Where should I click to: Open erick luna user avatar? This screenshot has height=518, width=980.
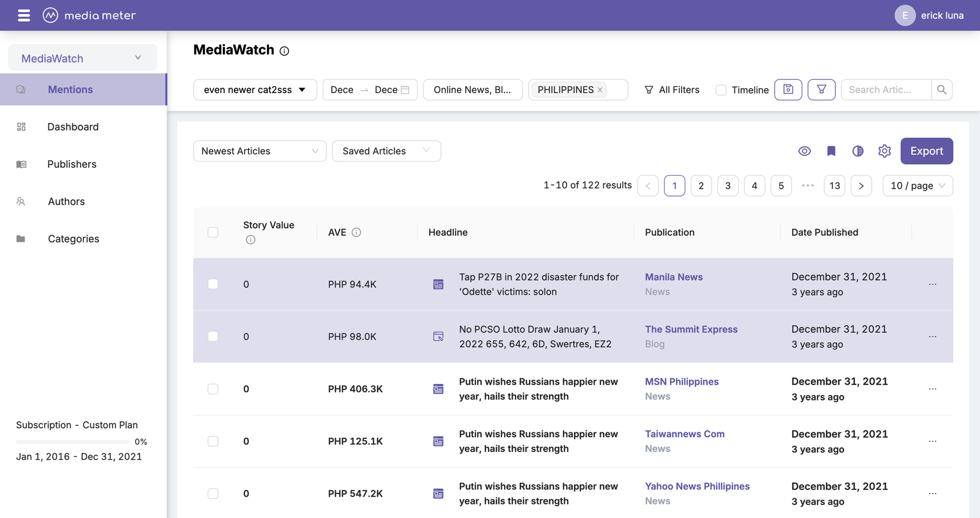pos(905,15)
